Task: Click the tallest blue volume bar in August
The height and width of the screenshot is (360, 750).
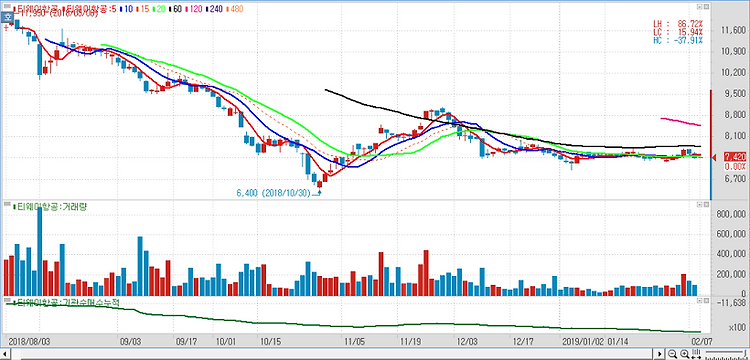Action: click(40, 251)
